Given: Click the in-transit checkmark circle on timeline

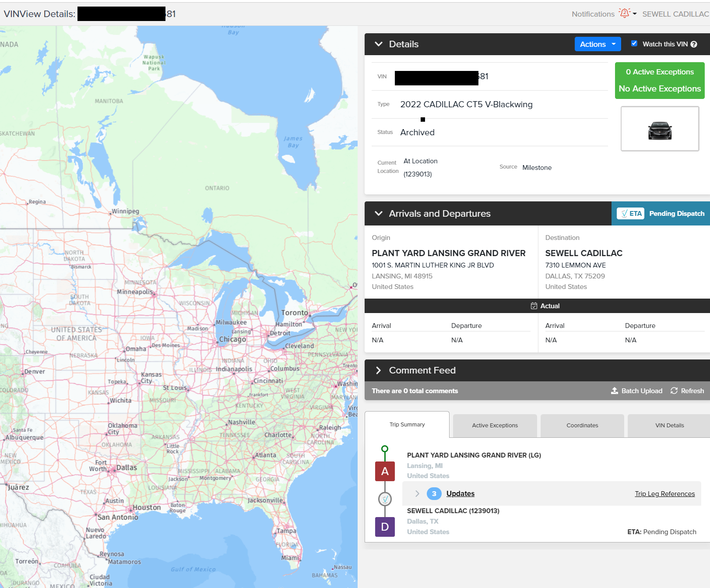Looking at the screenshot, I should [385, 499].
